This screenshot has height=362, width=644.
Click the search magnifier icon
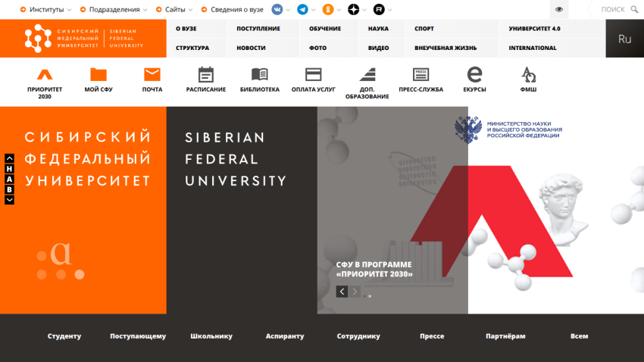click(635, 9)
